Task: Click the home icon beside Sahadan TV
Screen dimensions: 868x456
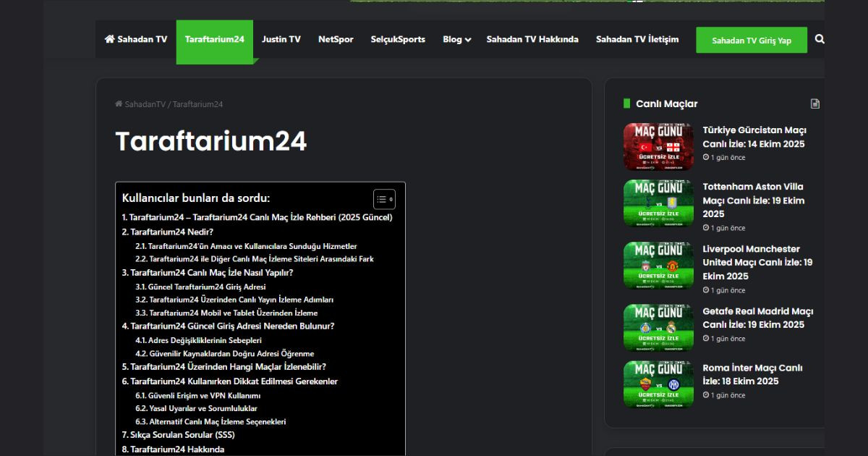Action: (110, 40)
